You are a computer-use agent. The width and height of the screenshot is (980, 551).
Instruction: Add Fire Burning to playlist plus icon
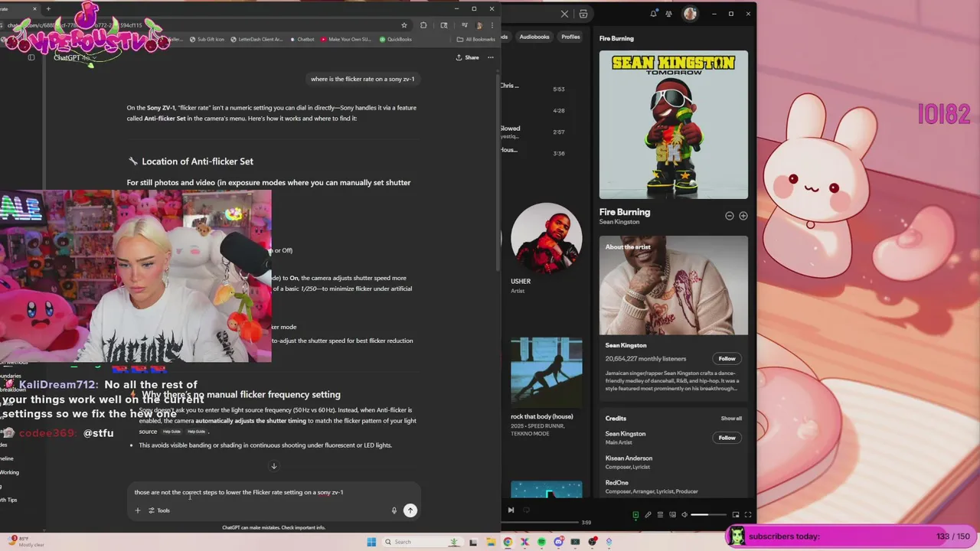click(x=743, y=216)
